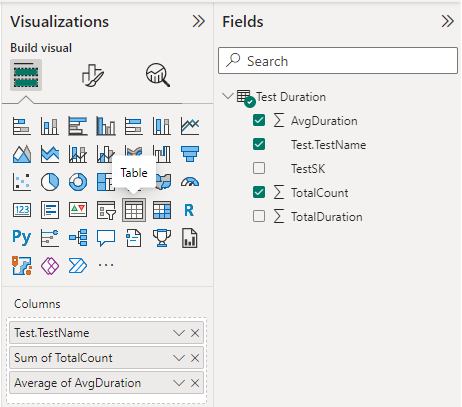Select the Decomposition tree visual
This screenshot has height=407, width=462.
tap(78, 238)
